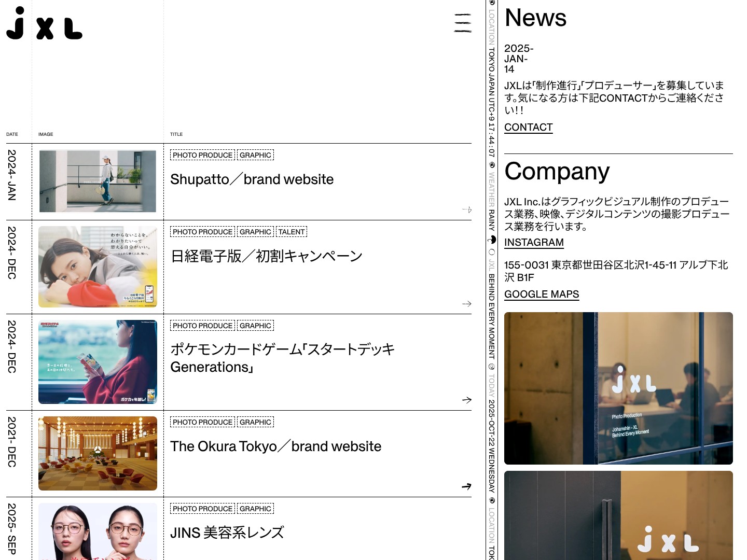Viewport: 747px width, 560px height.
Task: Select GRAPHIC tag on The Okura Tokyo project
Action: tap(255, 422)
